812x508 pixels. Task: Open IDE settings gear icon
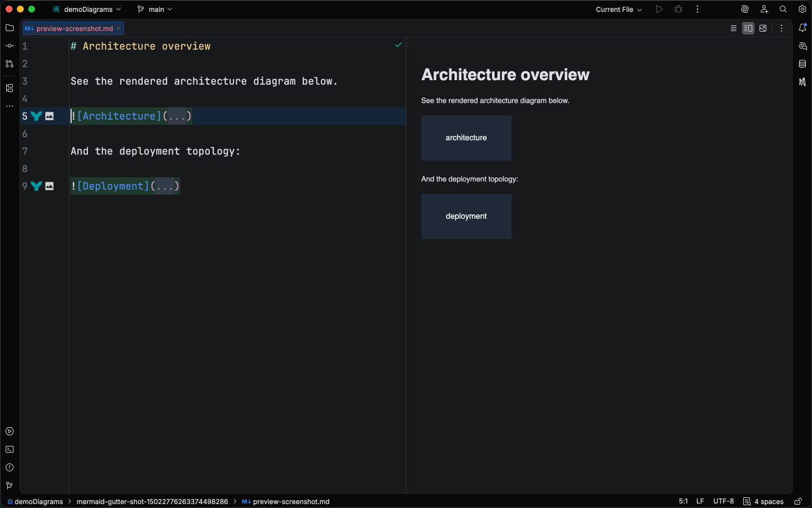(802, 9)
